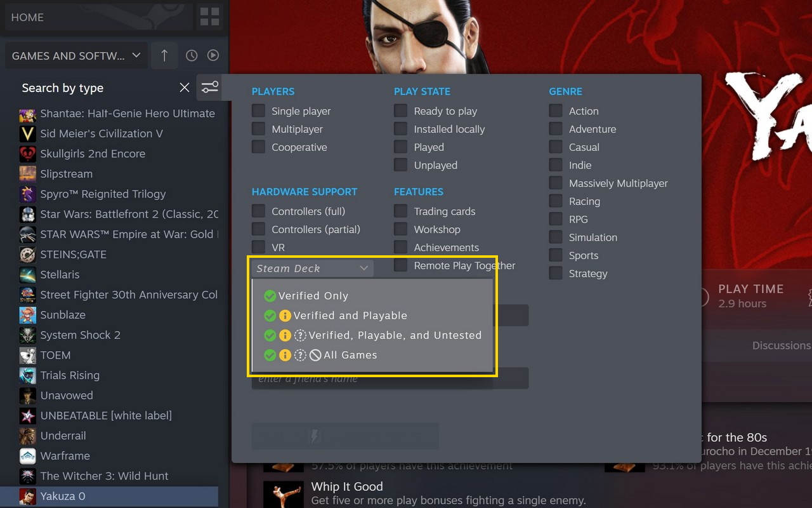Click the Stellaris game icon
Image resolution: width=812 pixels, height=508 pixels.
pyautogui.click(x=27, y=275)
